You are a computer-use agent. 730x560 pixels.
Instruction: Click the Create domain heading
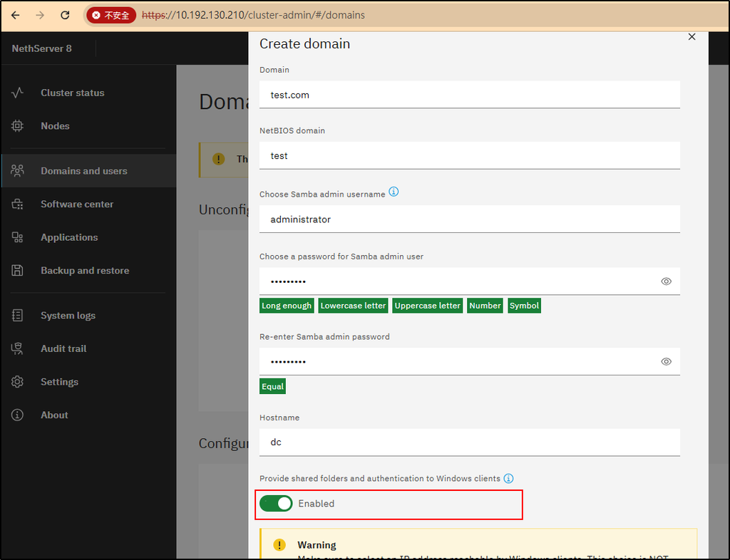(304, 43)
